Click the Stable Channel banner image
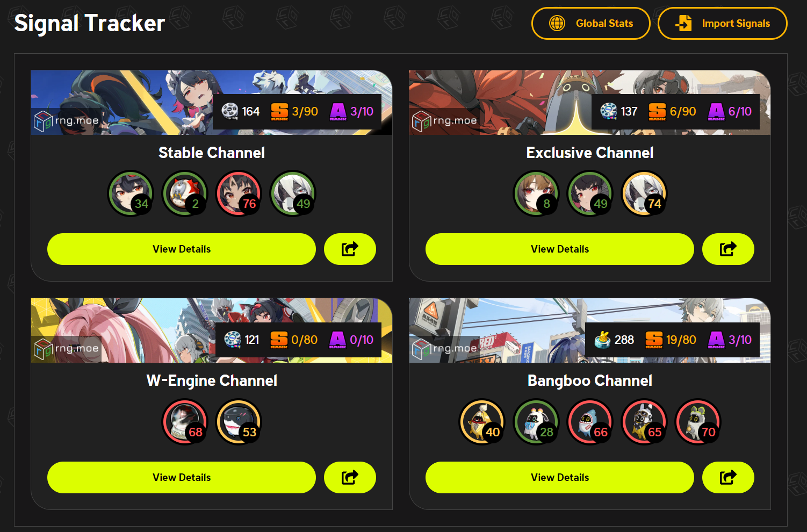Screen dimensions: 807x532 click(x=212, y=103)
